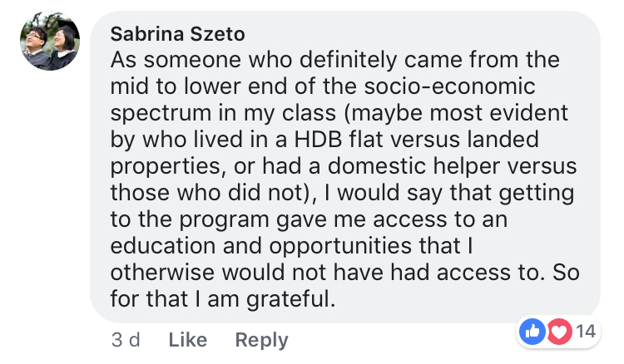Open the Sabrina Szeto name link
Image resolution: width=624 pixels, height=364 pixels.
177,34
